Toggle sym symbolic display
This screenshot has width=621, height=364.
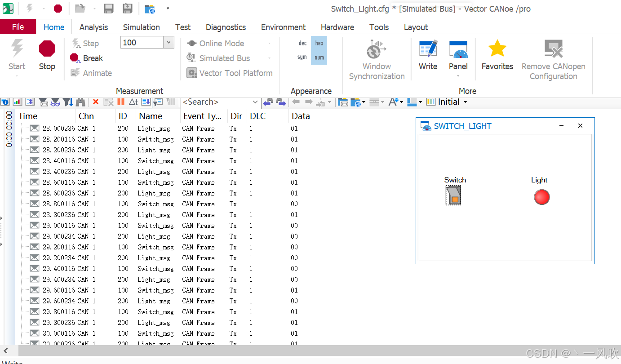(302, 58)
